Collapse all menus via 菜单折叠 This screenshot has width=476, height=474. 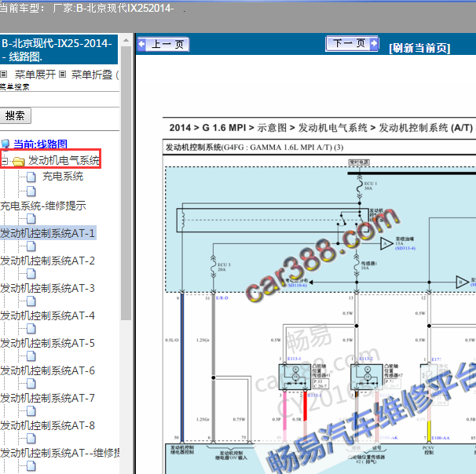click(92, 75)
